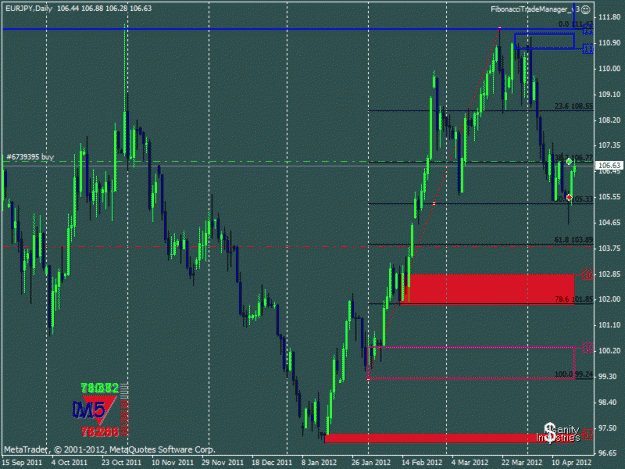Click the vertical bar meter beside M5

[x=124, y=410]
